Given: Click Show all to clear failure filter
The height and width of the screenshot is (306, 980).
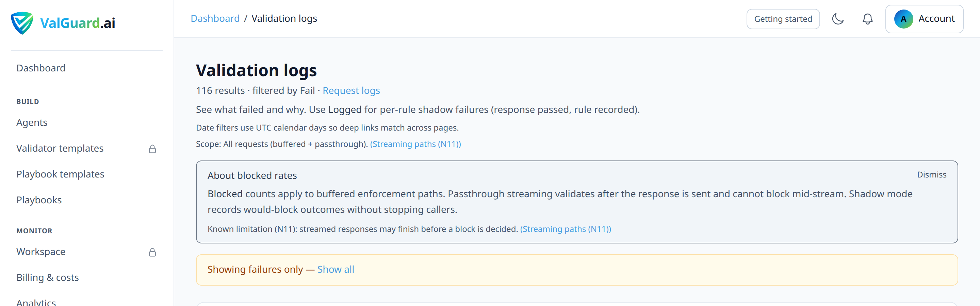Looking at the screenshot, I should (336, 269).
